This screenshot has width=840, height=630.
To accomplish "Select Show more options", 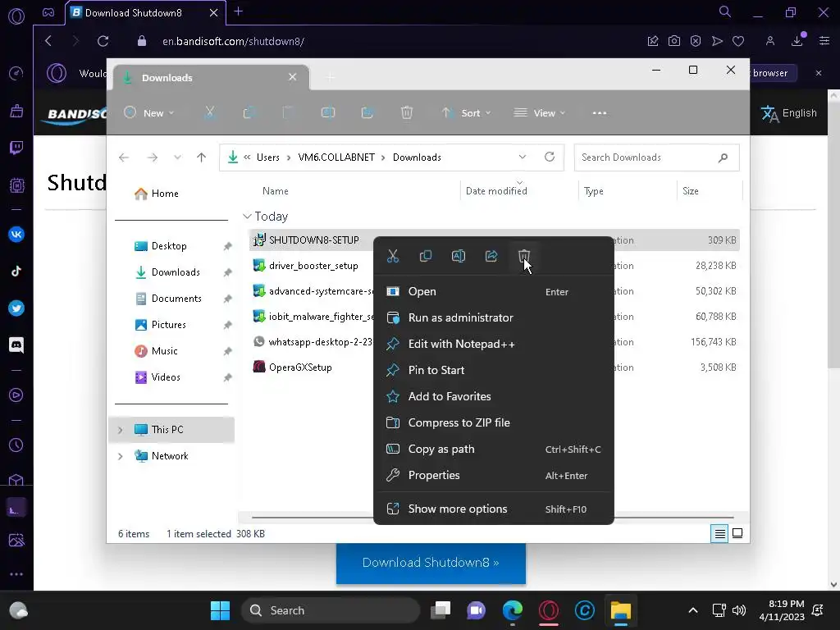I will 493,509.
